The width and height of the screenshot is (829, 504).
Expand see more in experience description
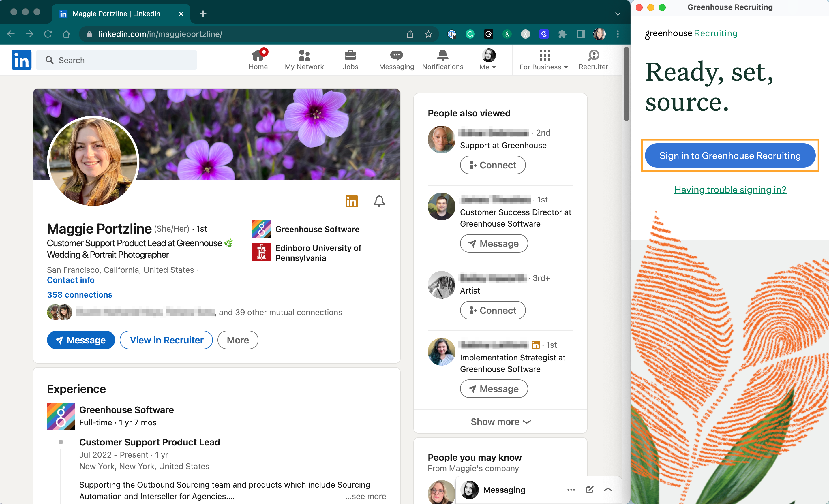click(x=366, y=496)
